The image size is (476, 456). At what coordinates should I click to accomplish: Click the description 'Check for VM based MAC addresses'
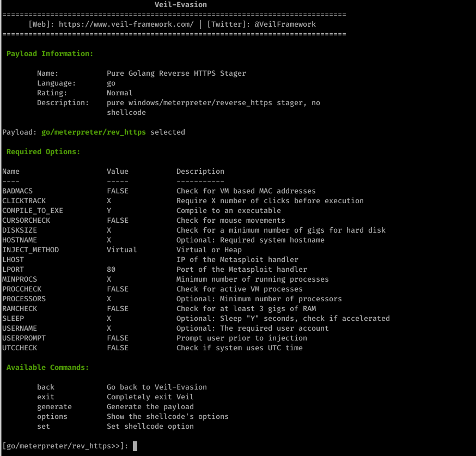pyautogui.click(x=246, y=191)
